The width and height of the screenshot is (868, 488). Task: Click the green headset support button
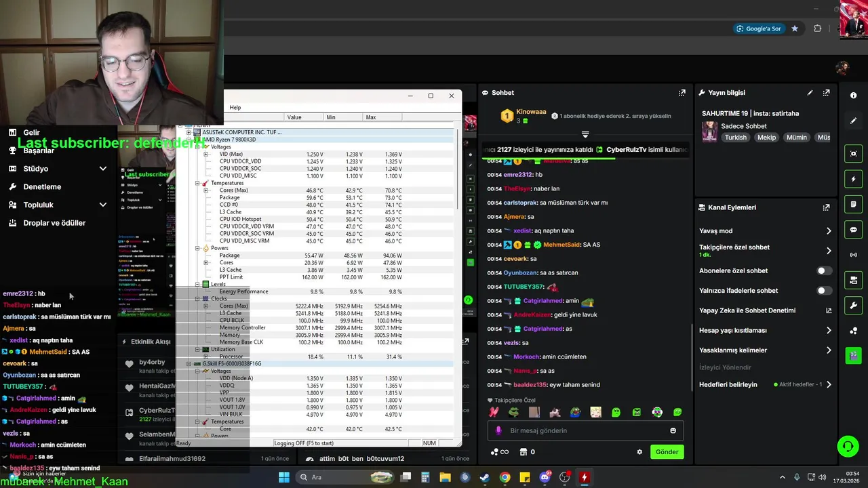[x=848, y=446]
